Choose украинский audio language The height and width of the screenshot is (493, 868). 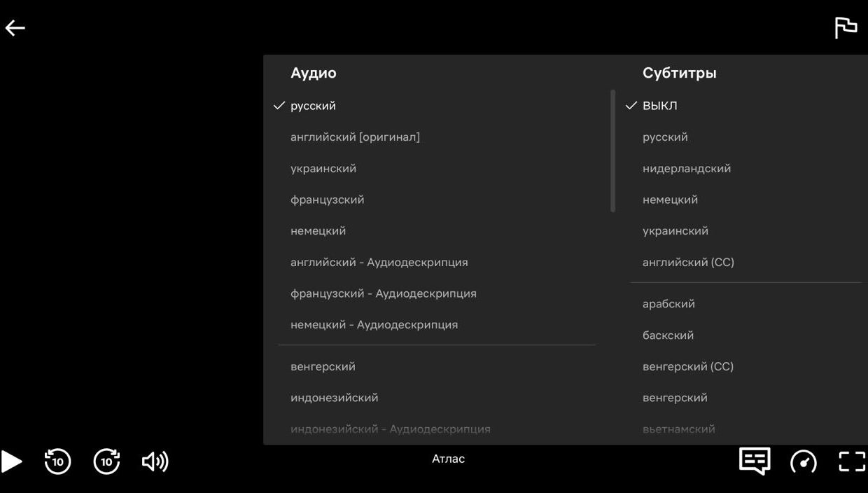323,169
